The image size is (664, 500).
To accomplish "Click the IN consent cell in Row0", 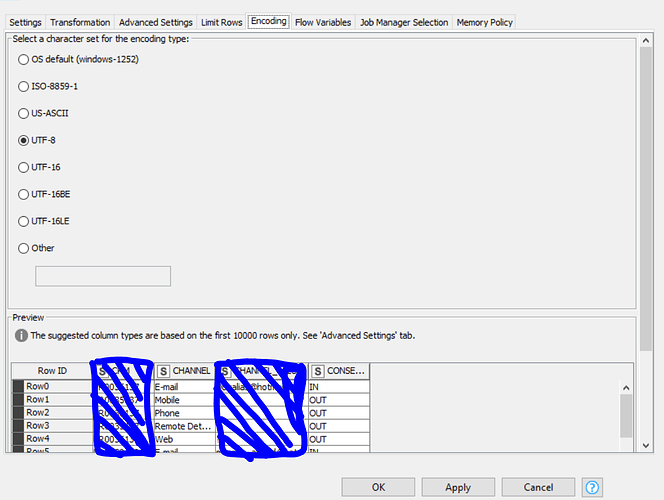I will click(x=339, y=387).
